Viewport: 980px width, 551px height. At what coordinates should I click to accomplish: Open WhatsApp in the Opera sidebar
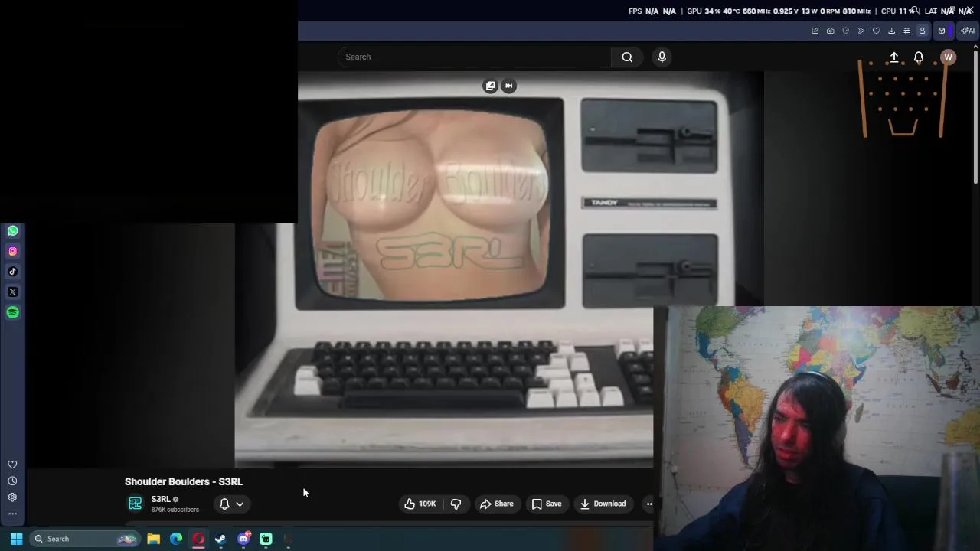click(12, 230)
